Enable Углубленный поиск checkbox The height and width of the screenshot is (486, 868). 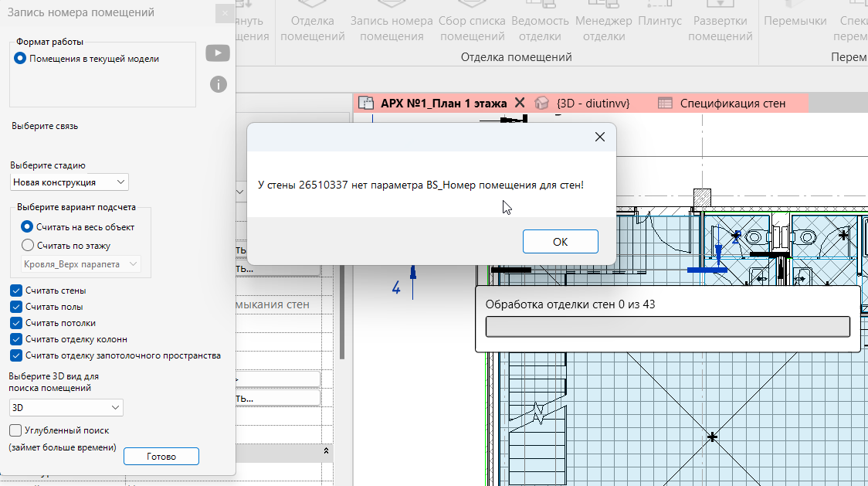click(x=15, y=430)
